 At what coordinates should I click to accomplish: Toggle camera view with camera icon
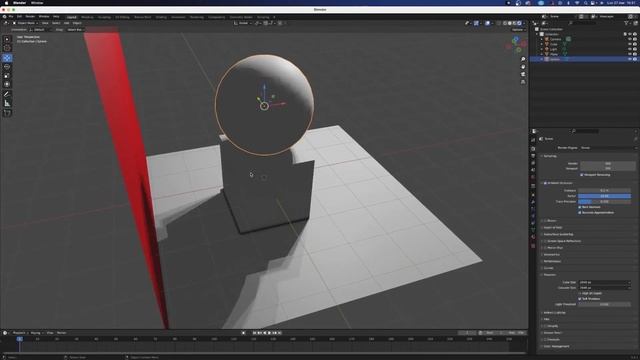point(523,74)
